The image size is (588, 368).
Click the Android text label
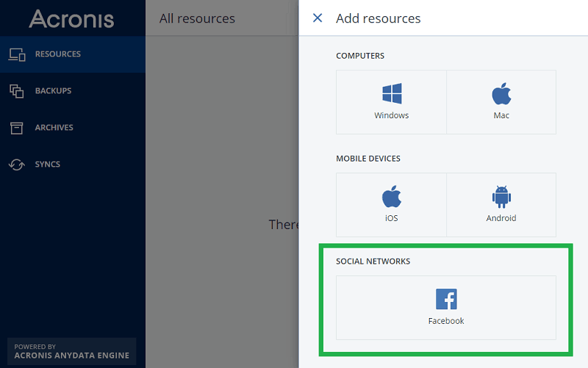[x=501, y=218]
